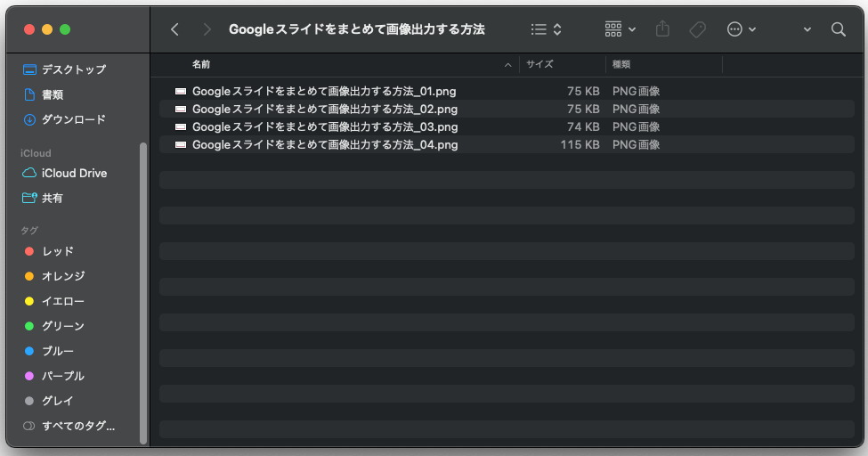Screen dimensions: 868x456
Task: Click the back navigation arrow
Action: (174, 29)
